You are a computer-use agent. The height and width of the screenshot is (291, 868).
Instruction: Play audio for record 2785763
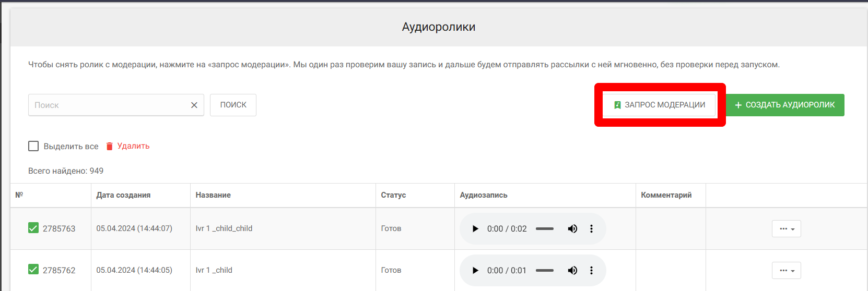pos(475,229)
